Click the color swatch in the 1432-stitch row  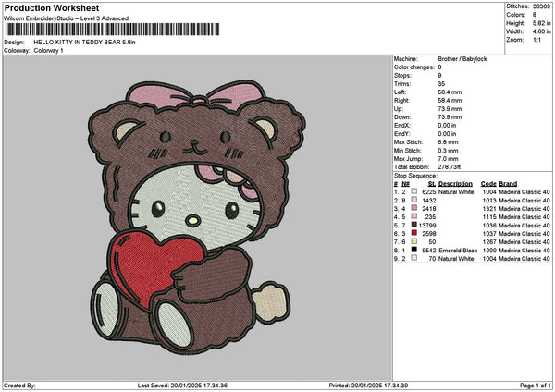(x=413, y=200)
